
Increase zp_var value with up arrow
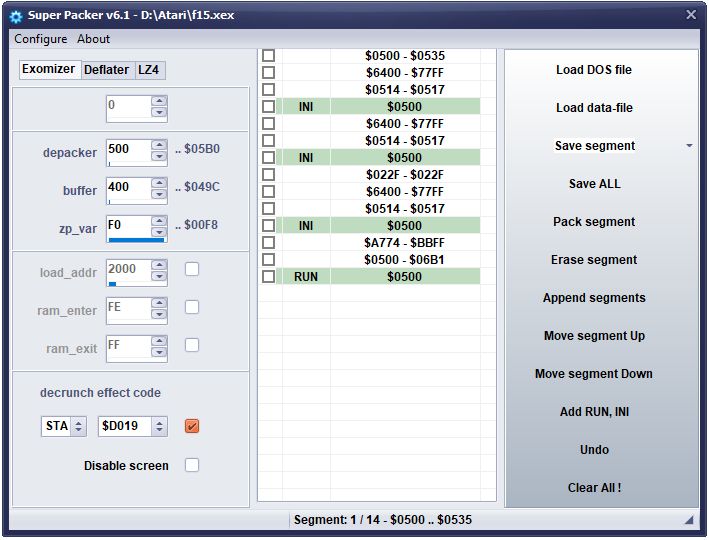point(159,221)
